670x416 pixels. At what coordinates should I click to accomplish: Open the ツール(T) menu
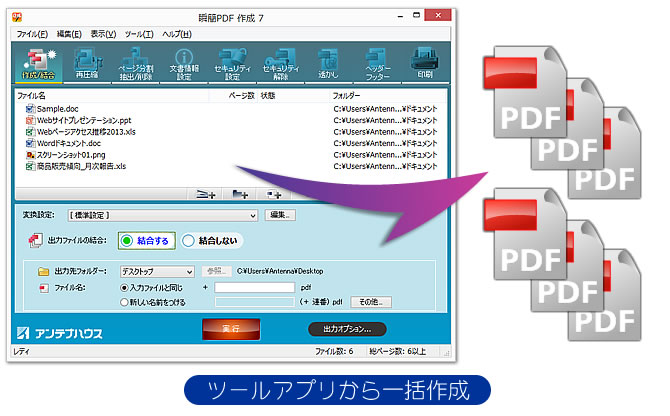tap(139, 34)
